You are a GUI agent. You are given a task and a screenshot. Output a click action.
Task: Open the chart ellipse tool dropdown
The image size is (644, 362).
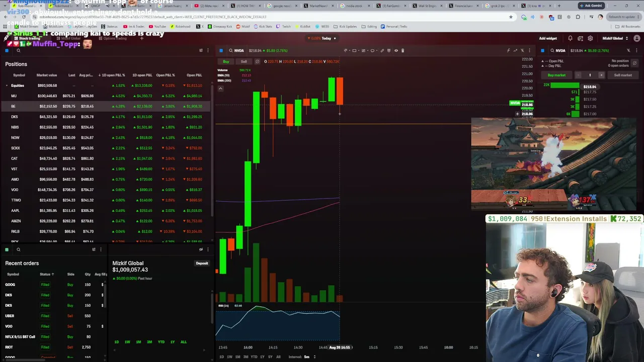pos(373,50)
